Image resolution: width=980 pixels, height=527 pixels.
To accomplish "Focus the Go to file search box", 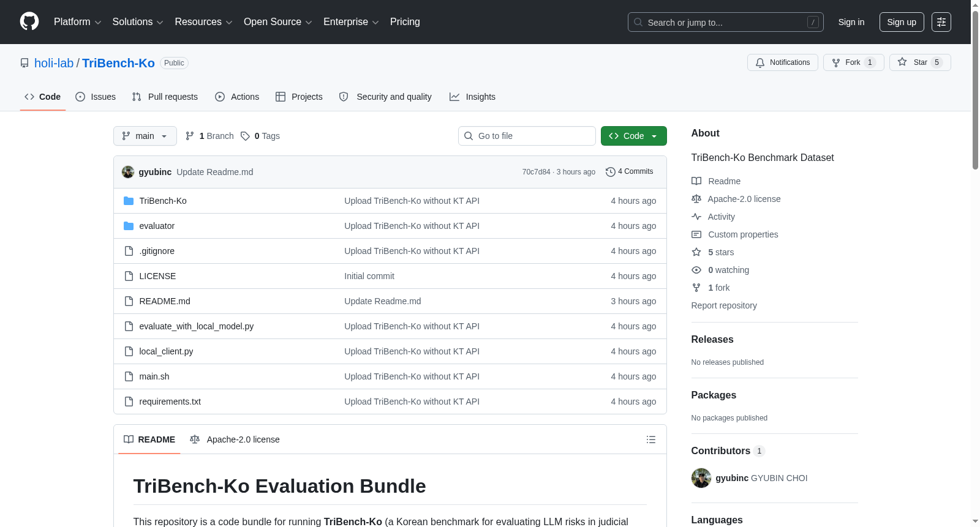I will [527, 136].
